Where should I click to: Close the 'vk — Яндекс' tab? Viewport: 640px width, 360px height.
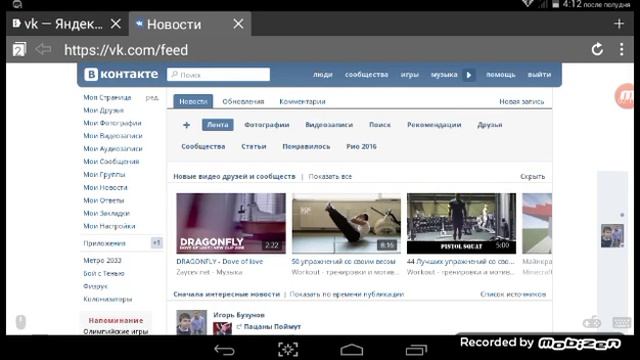click(x=116, y=24)
